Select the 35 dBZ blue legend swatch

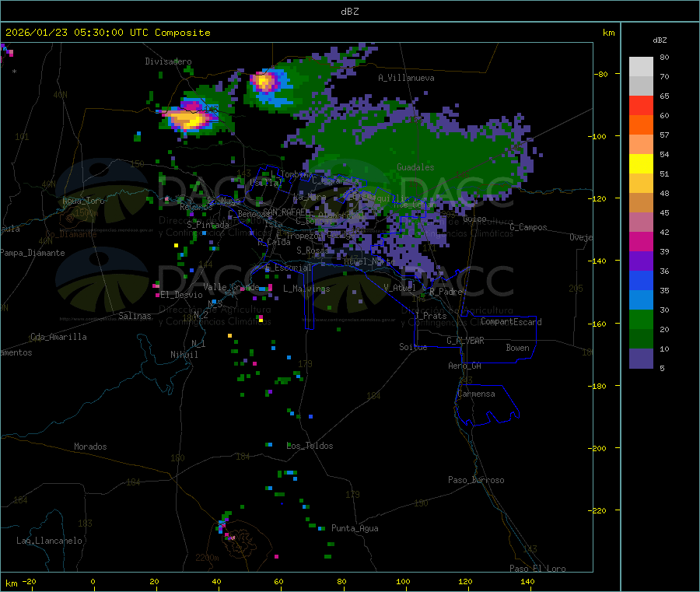pos(641,280)
